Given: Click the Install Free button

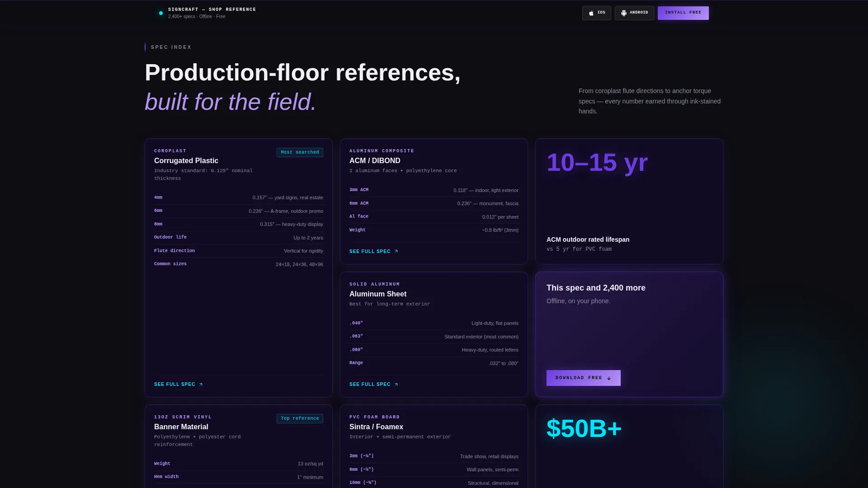Looking at the screenshot, I should (x=683, y=13).
